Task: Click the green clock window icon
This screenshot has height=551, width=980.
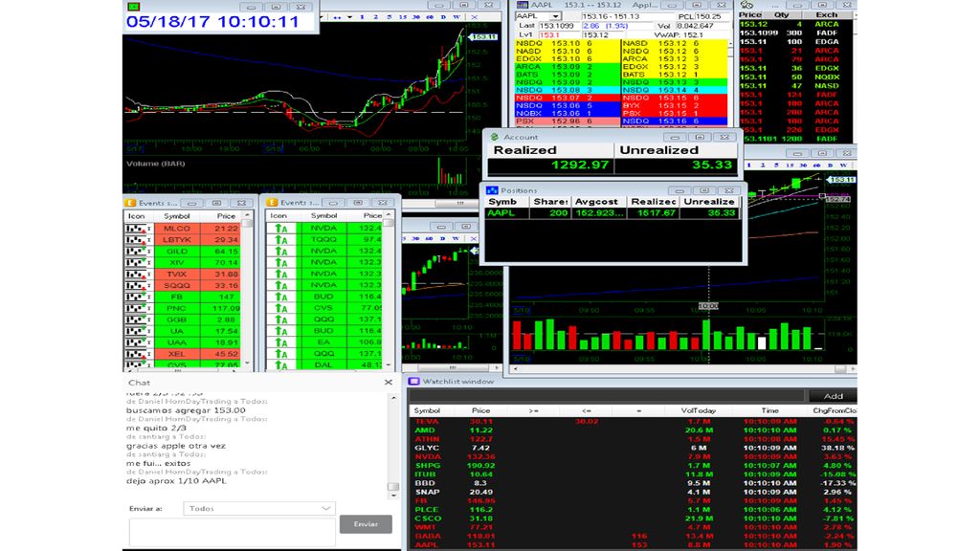Action: 133,7
